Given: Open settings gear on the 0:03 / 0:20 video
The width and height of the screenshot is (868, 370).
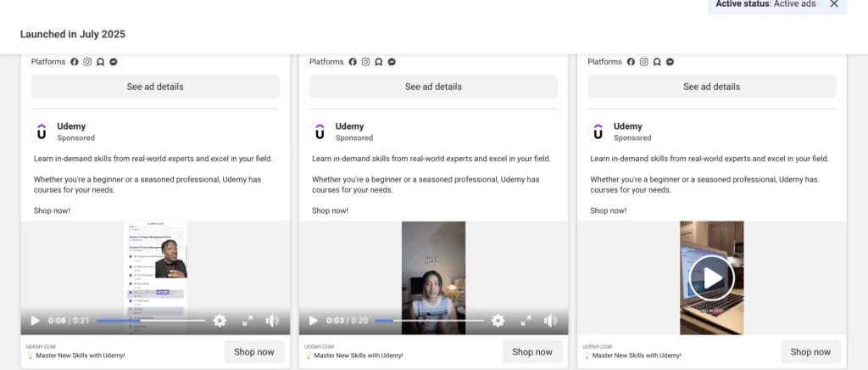Looking at the screenshot, I should 498,321.
